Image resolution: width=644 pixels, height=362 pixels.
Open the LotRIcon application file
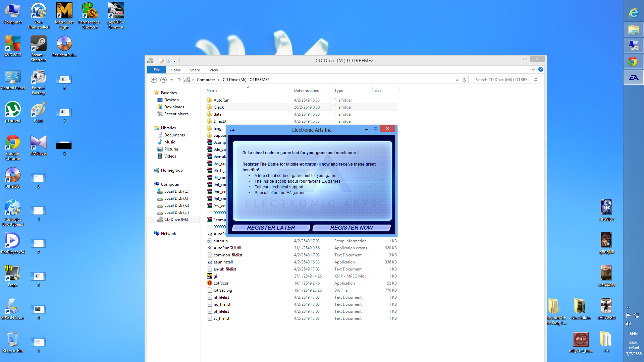pyautogui.click(x=221, y=283)
